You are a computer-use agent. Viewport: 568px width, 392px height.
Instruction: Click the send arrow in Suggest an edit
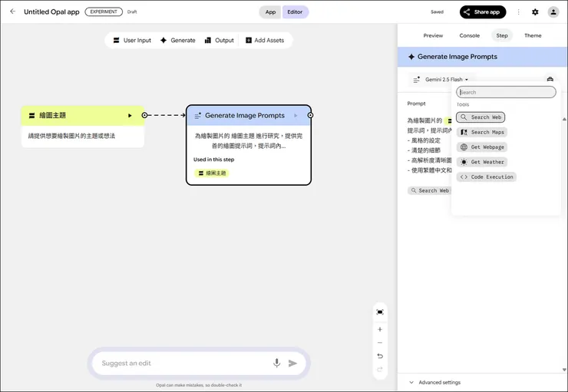[x=292, y=363]
